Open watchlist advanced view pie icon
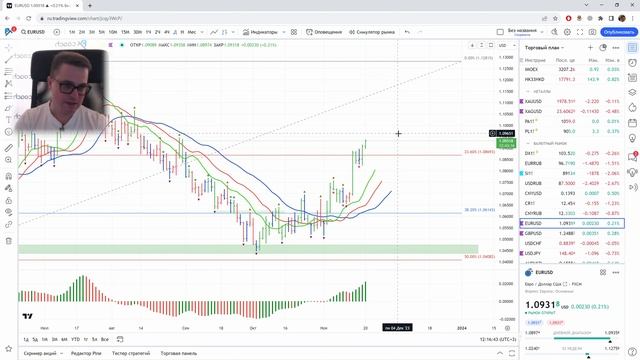640x360 pixels. tap(603, 48)
